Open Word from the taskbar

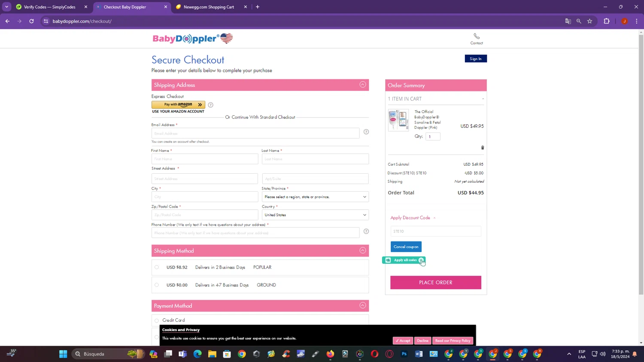419,354
